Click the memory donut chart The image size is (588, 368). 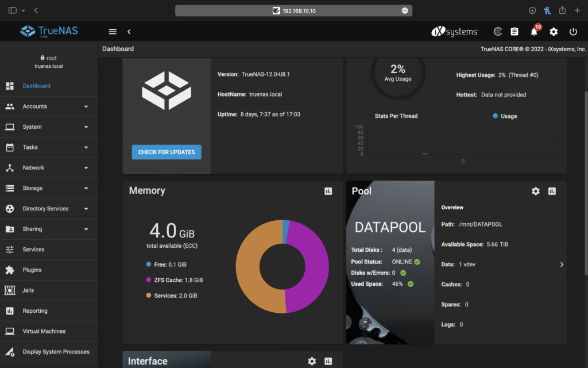[x=283, y=267]
